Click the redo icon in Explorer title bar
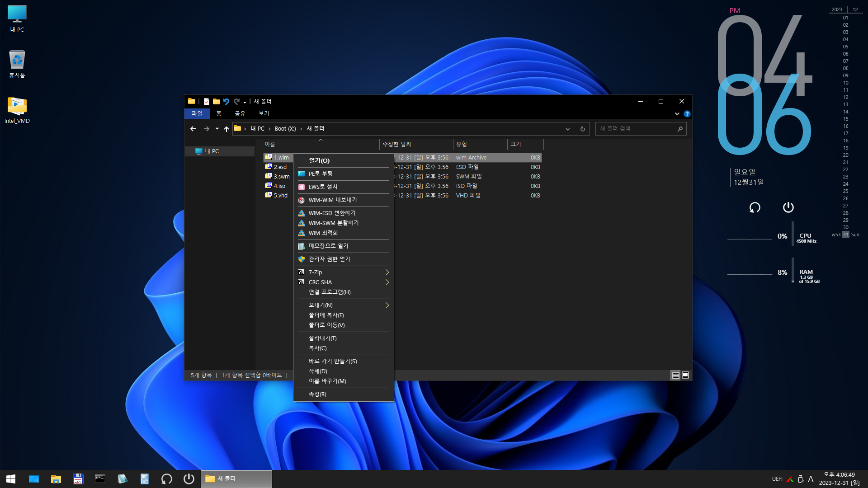This screenshot has width=868, height=488. (236, 102)
